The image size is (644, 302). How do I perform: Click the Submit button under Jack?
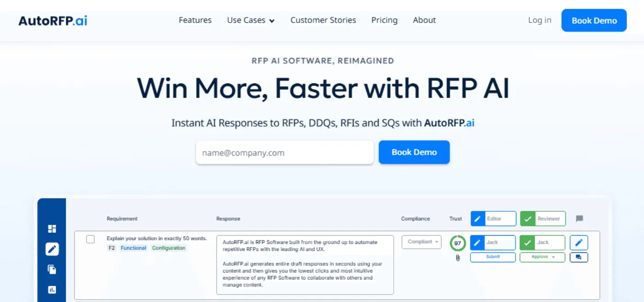(493, 257)
